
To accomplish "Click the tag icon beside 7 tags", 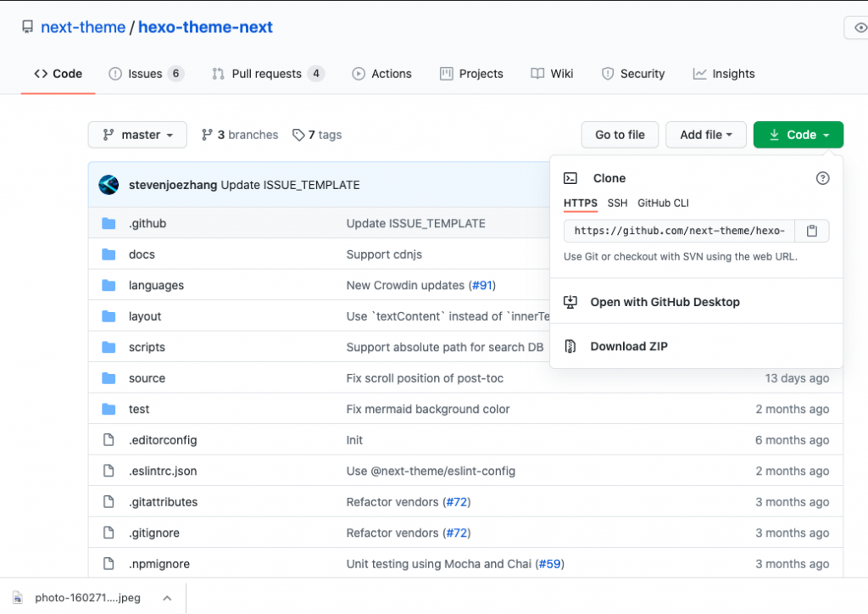I will coord(298,135).
